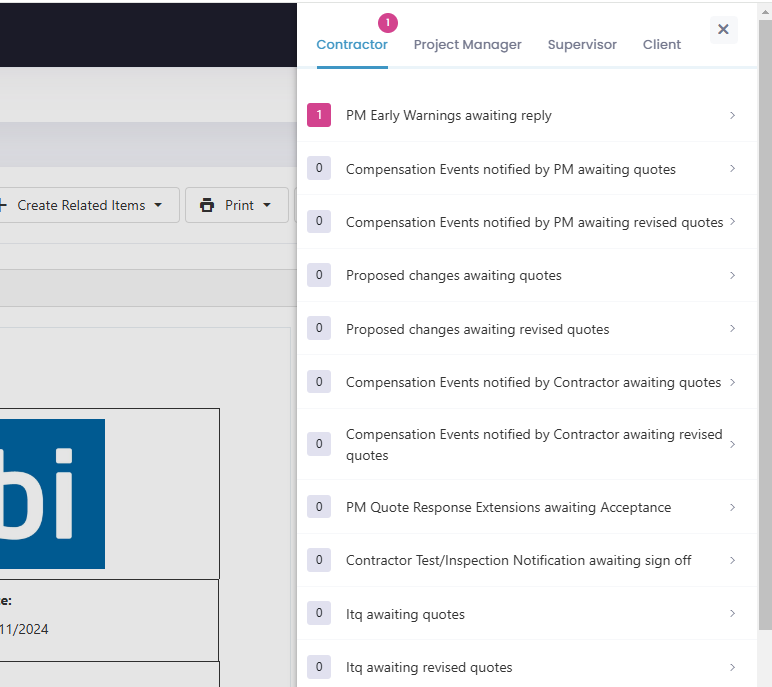
Task: Click count badge for Itq awaiting quotes
Action: tap(319, 613)
